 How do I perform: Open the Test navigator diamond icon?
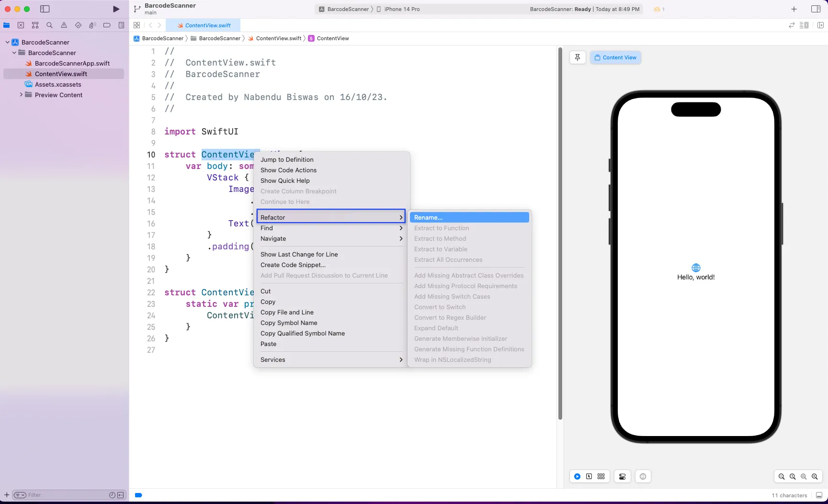[x=78, y=25]
